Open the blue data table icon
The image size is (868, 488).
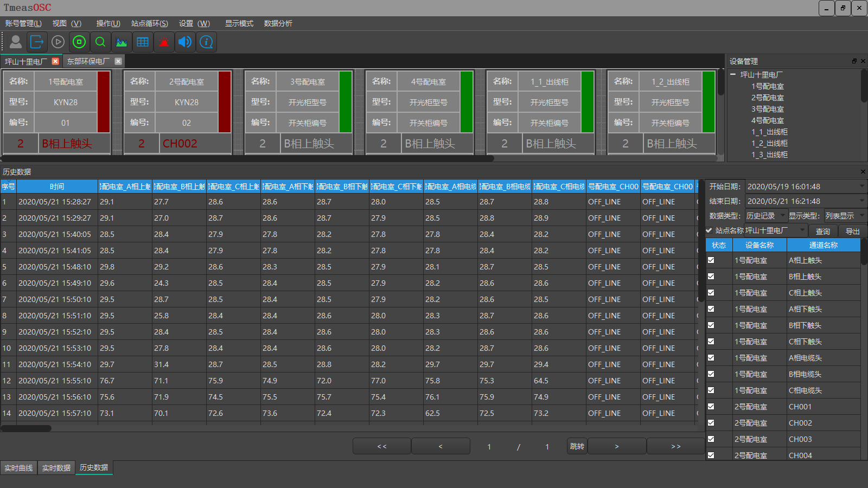click(x=143, y=42)
